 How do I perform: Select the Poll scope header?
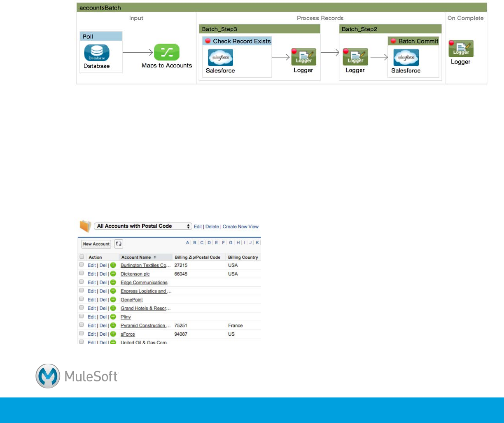(x=101, y=36)
